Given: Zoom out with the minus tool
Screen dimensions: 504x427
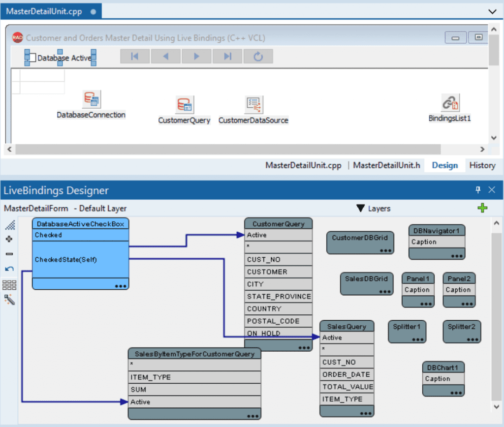Looking at the screenshot, I should tap(9, 254).
